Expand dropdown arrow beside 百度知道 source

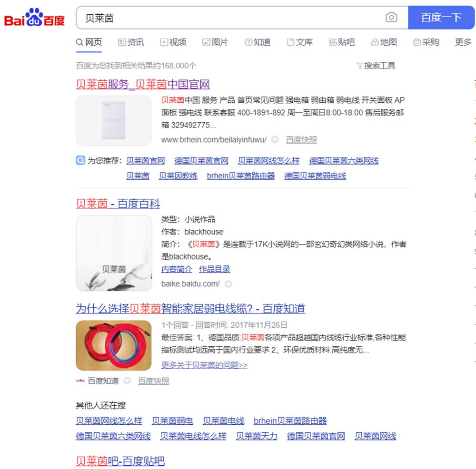pyautogui.click(x=127, y=381)
